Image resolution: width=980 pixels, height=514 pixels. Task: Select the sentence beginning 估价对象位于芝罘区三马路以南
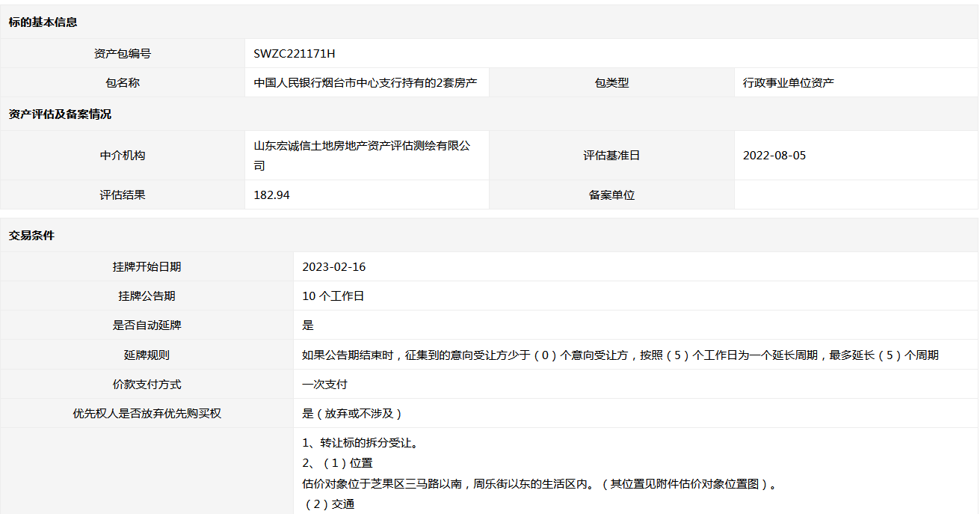click(540, 484)
